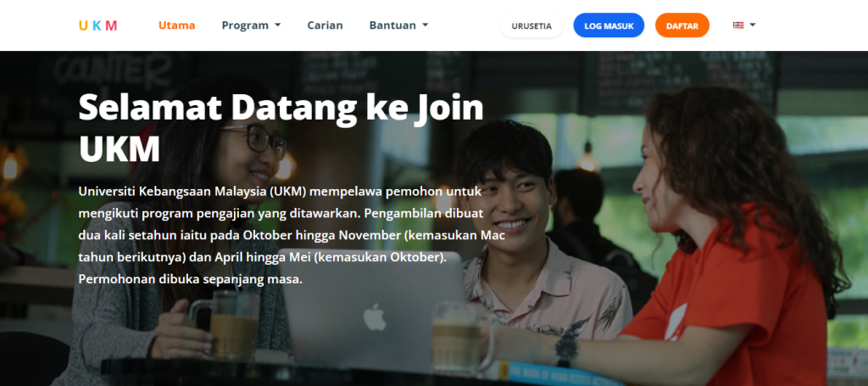Open the Carian search page
The width and height of the screenshot is (868, 386).
[x=325, y=25]
